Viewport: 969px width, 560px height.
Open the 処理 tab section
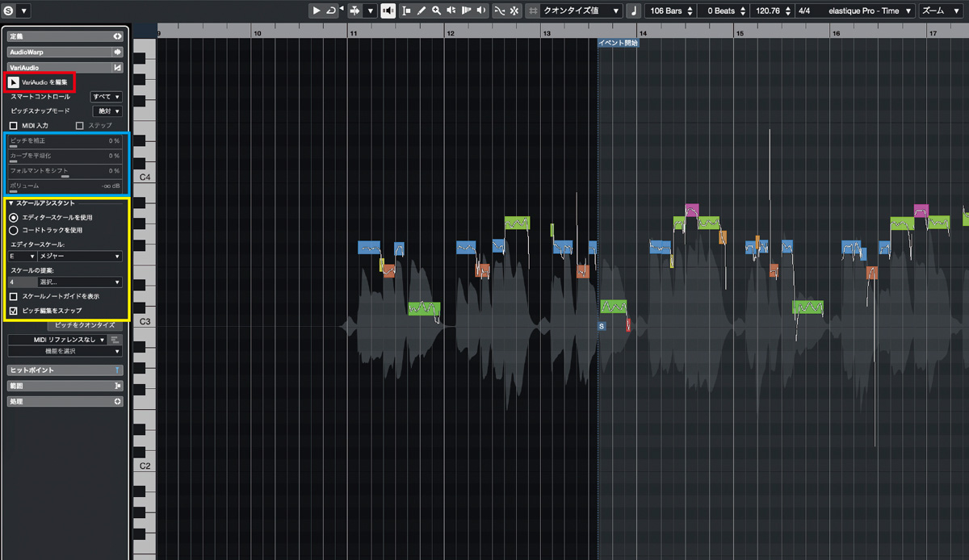tap(65, 401)
